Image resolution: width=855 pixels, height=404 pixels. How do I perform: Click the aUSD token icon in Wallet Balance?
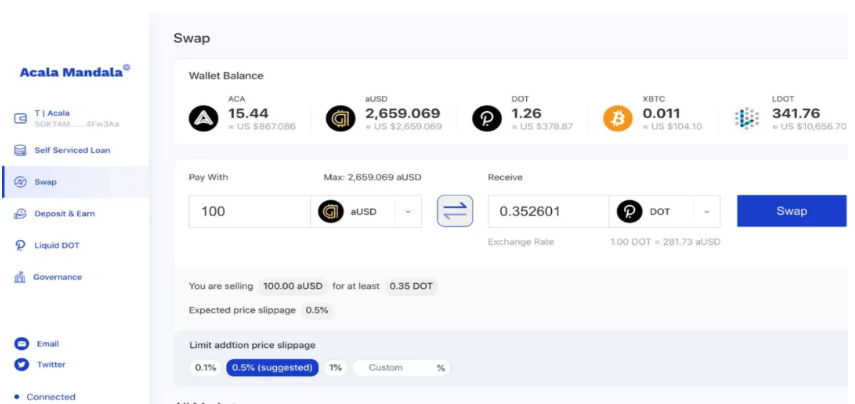(x=340, y=118)
